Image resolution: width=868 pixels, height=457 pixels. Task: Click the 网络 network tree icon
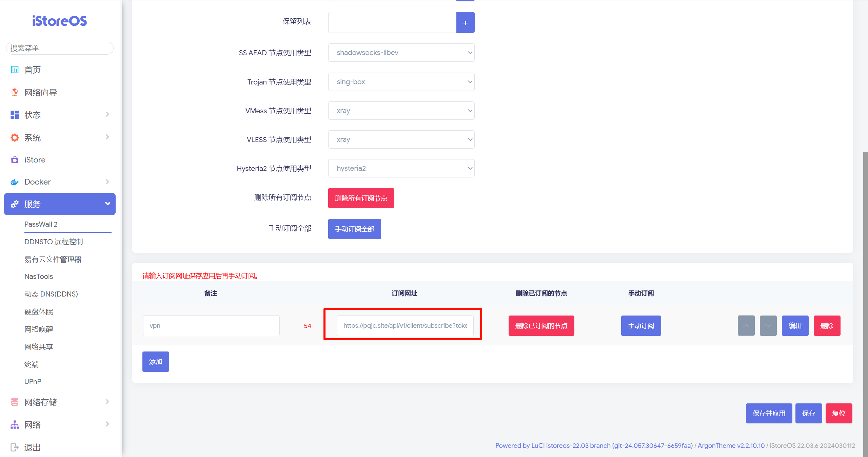pyautogui.click(x=15, y=424)
